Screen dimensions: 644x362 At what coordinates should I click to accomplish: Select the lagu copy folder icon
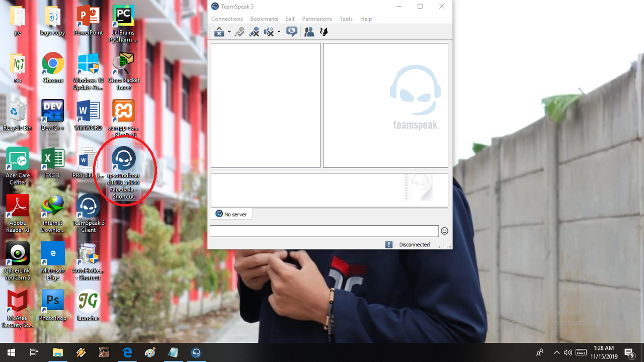tap(53, 21)
